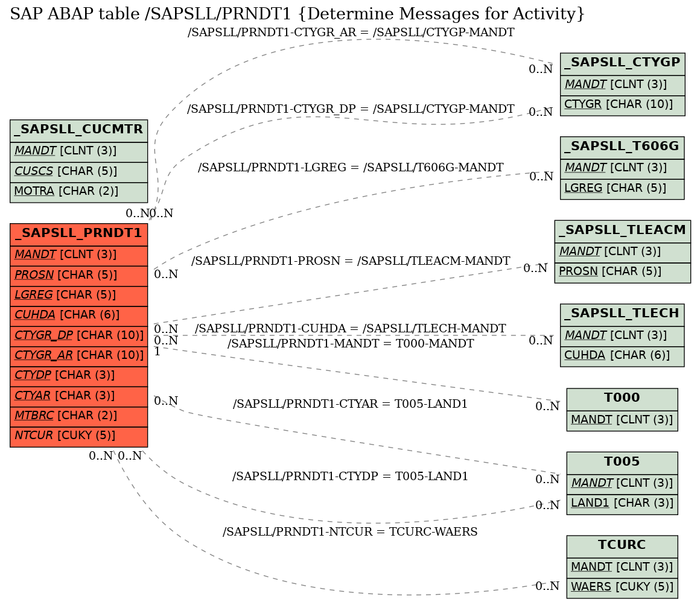Click the CTYDP = T005-LAND1 relation label
The height and width of the screenshot is (605, 700).
click(x=351, y=477)
